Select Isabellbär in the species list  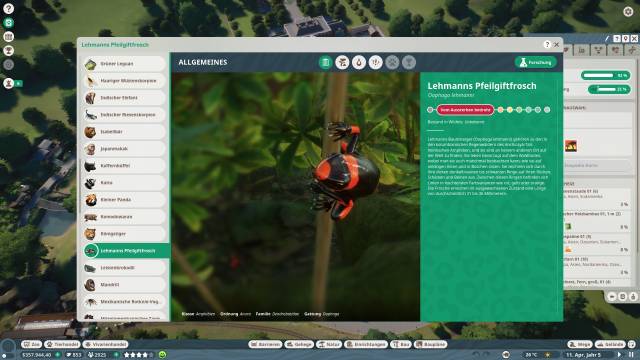pos(124,132)
